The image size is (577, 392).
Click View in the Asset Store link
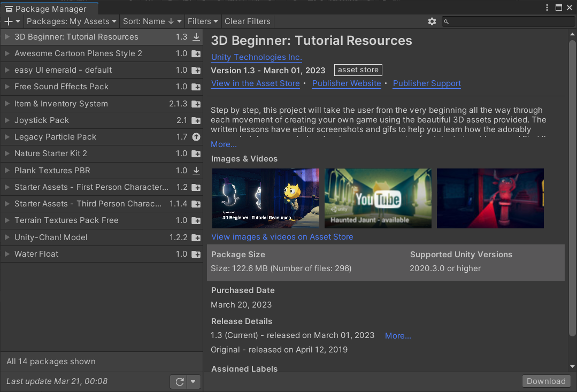[256, 83]
